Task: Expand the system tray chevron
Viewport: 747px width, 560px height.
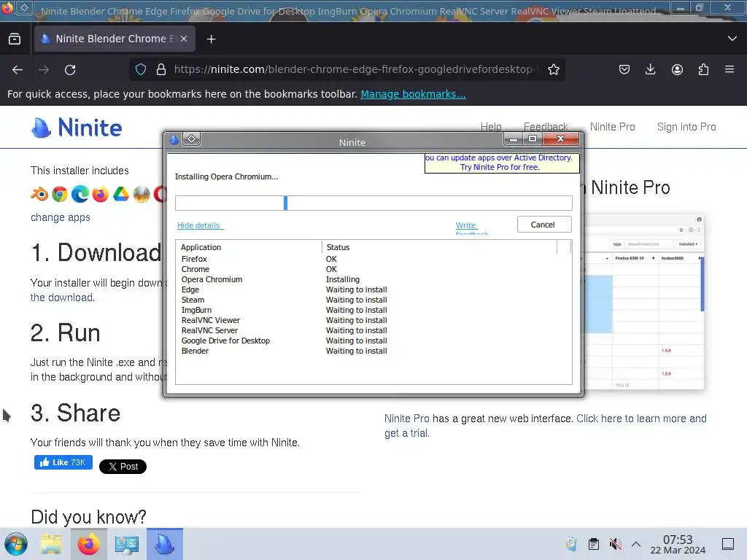Action: point(636,544)
